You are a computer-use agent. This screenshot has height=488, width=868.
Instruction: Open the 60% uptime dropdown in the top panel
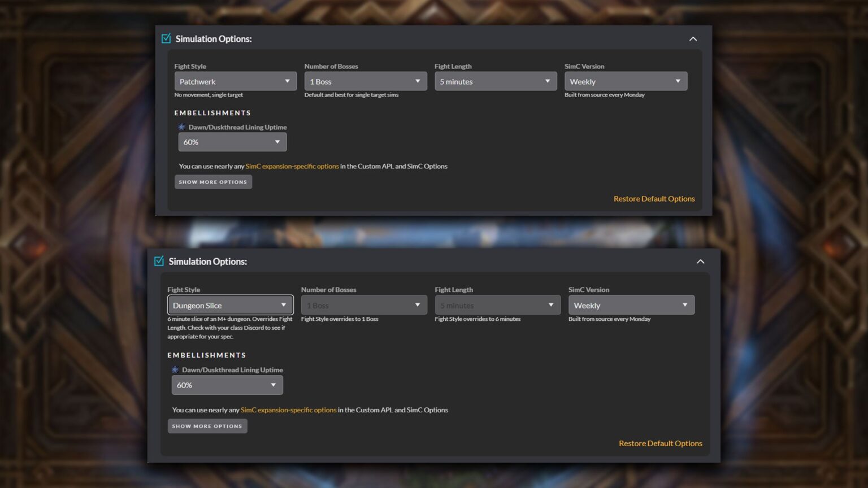(x=232, y=142)
